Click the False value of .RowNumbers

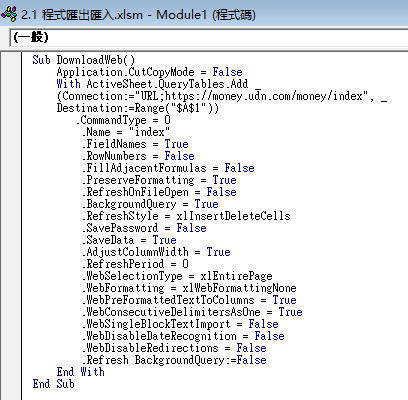179,156
